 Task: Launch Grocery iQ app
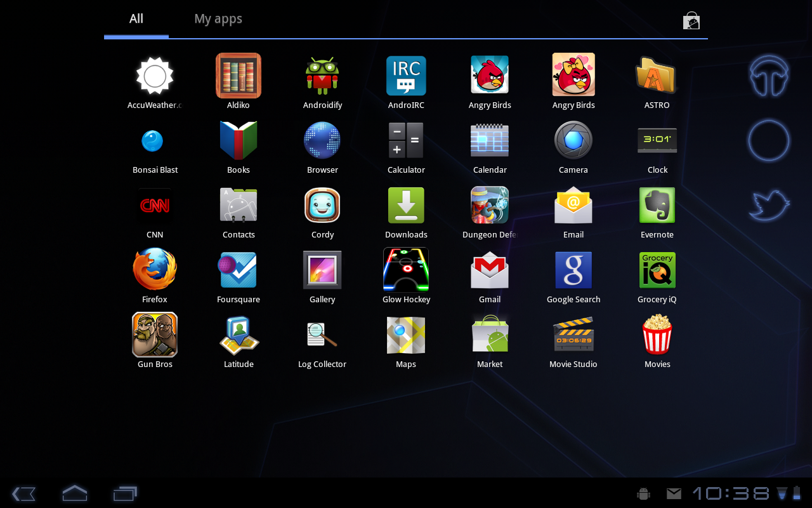pos(657,270)
